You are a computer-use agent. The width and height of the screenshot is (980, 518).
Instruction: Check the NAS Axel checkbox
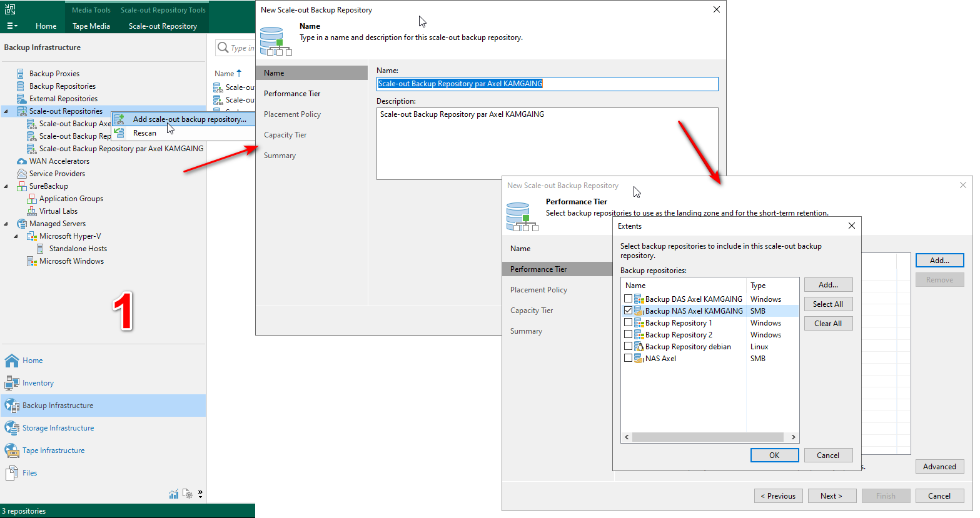[x=628, y=358]
